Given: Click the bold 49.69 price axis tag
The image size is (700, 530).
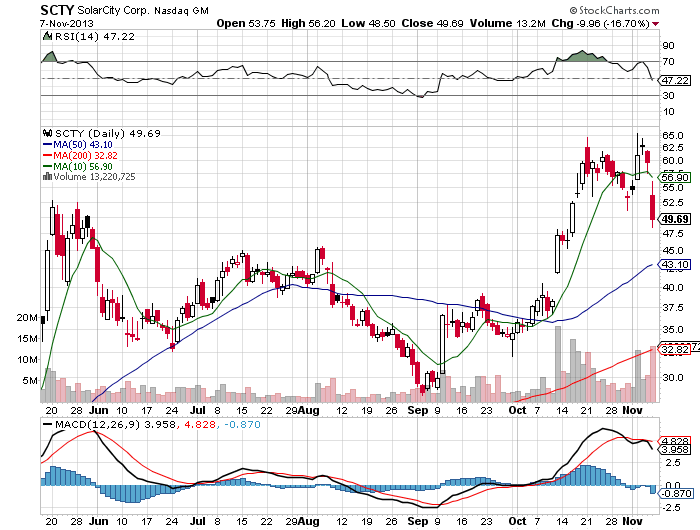Looking at the screenshot, I should point(675,219).
